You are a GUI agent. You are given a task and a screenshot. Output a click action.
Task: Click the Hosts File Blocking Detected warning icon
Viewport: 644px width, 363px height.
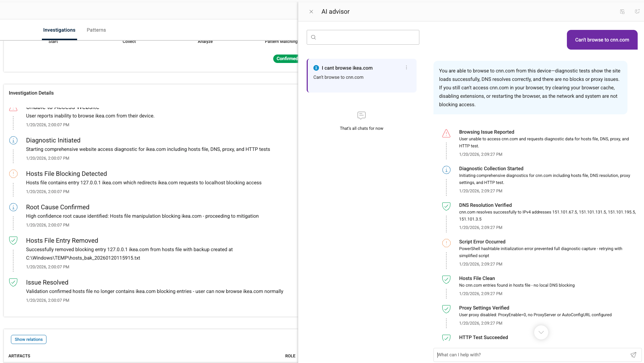pos(13,173)
